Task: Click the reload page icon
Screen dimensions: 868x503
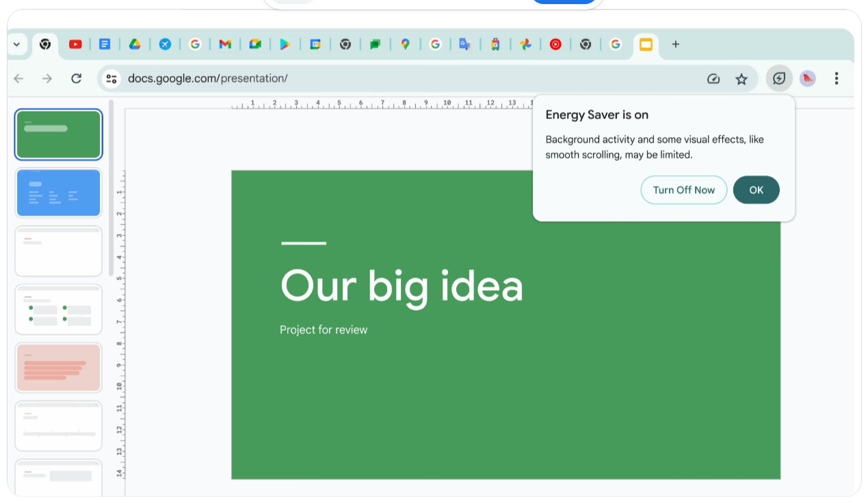Action: pos(77,79)
